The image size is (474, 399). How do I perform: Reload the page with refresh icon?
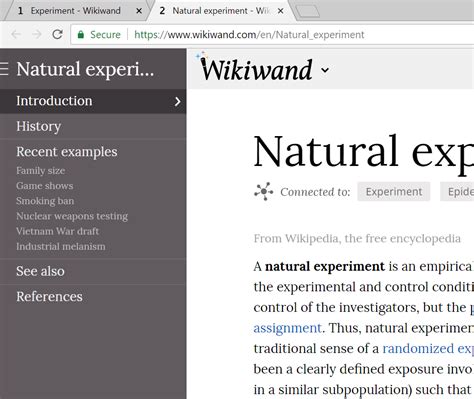57,34
